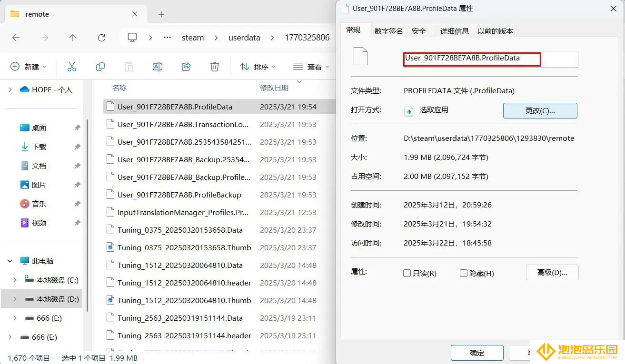Click the Back navigation arrow
Image resolution: width=625 pixels, height=364 pixels.
[16, 38]
